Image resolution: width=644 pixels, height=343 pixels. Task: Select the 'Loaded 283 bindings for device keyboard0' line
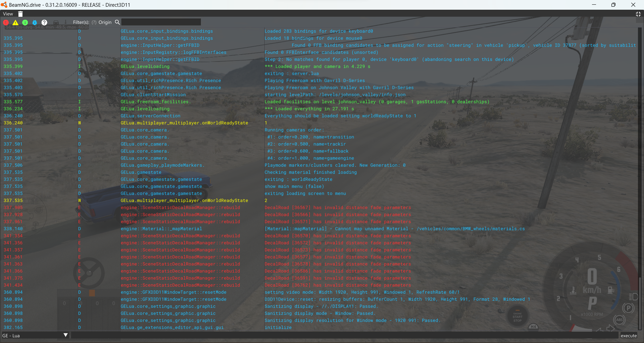[319, 31]
